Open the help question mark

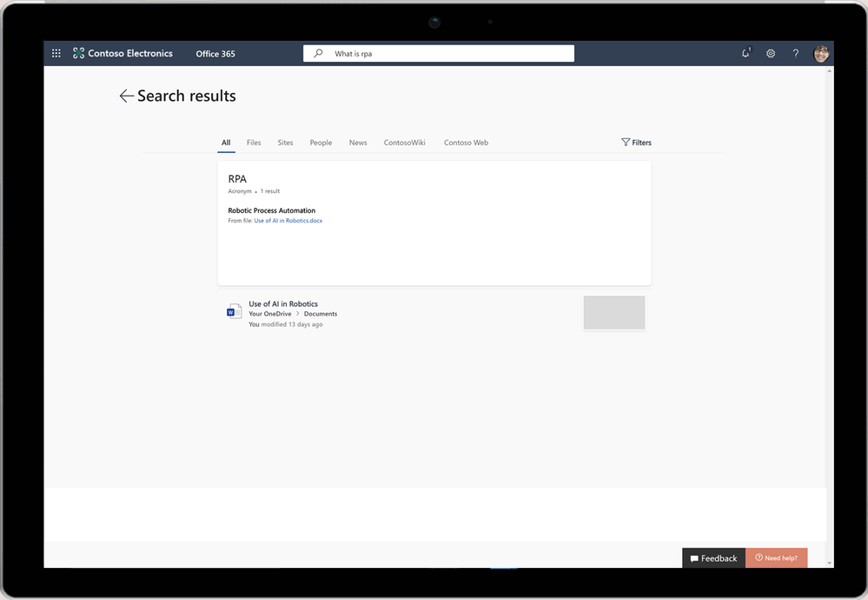(796, 53)
